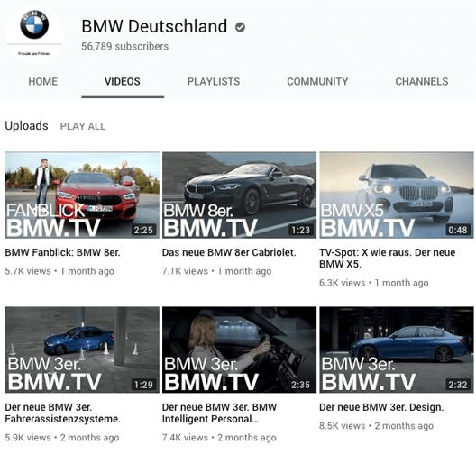Viewport: 476px width, 454px height.
Task: Open the BMW 3er Design video thumbnail
Action: 397,350
